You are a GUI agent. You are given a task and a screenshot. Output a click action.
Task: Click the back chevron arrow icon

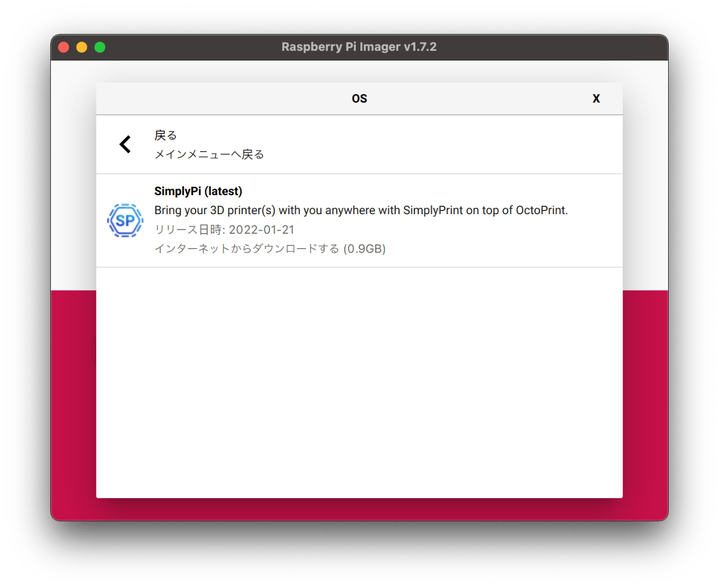click(125, 144)
